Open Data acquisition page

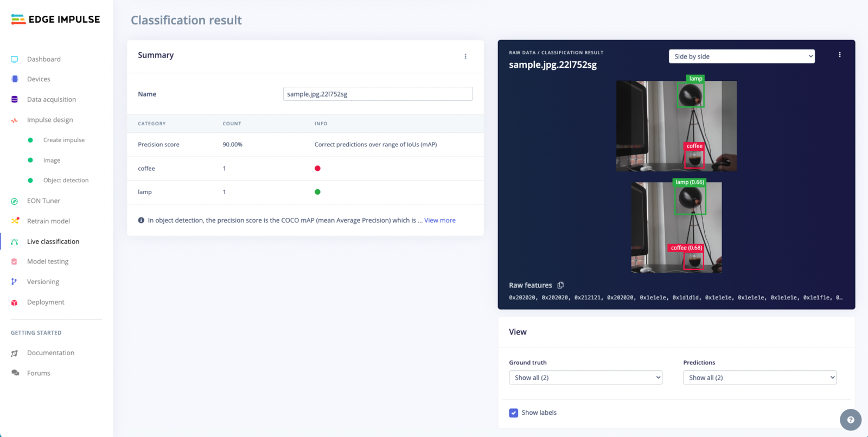click(52, 100)
